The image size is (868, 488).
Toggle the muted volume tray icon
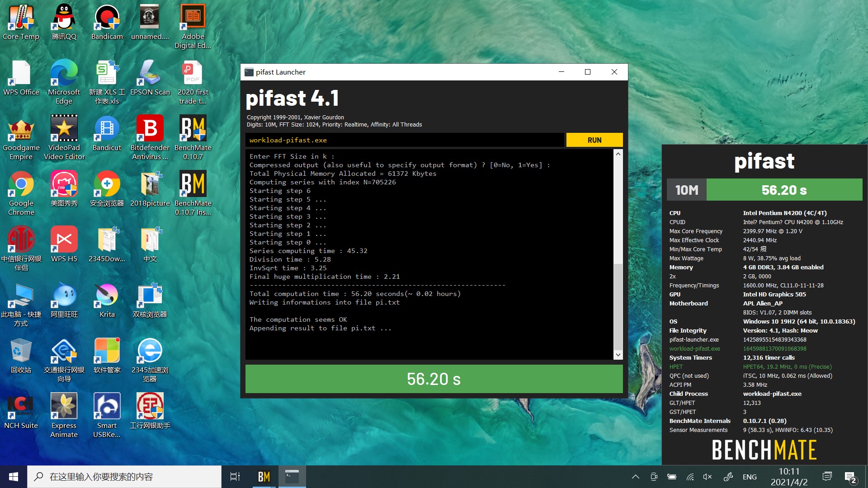tap(708, 477)
